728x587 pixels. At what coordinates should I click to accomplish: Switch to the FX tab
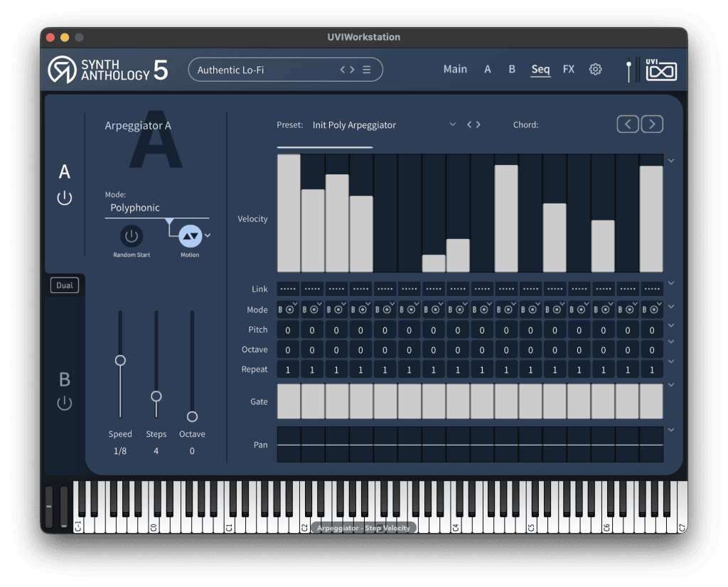click(x=568, y=69)
